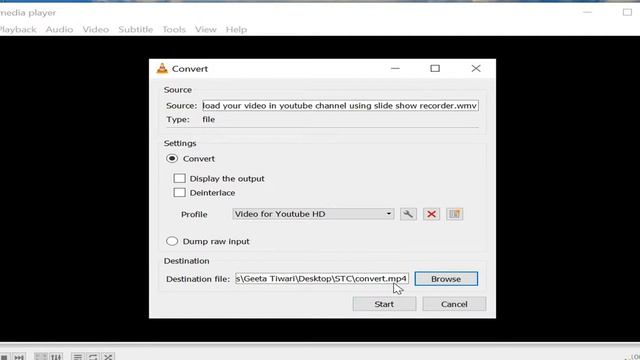Click the 'Source' section heading
Screen dimensions: 640x360
(178, 90)
